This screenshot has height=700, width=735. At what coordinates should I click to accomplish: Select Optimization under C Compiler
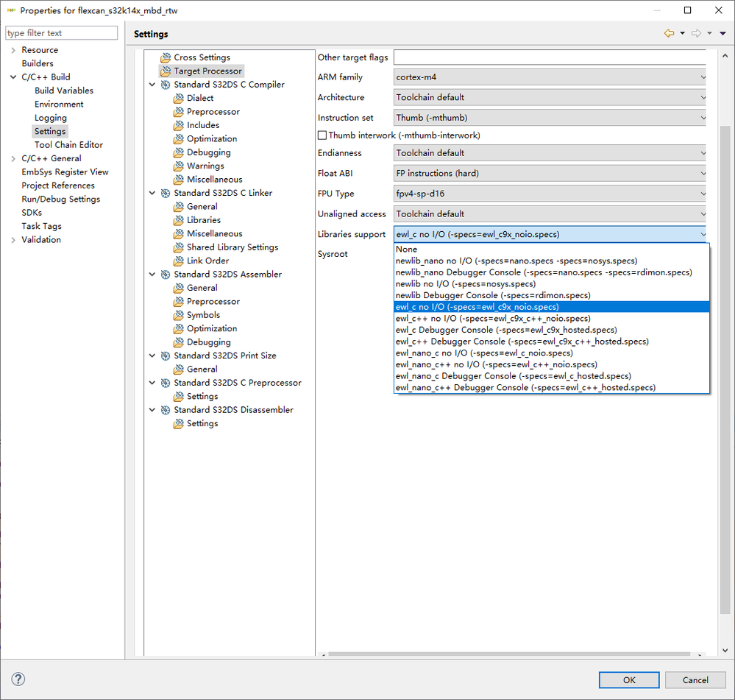212,139
